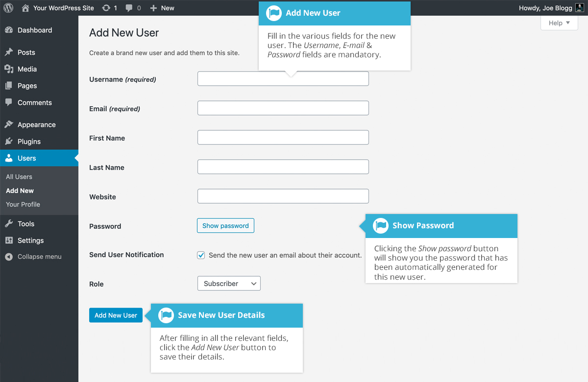The width and height of the screenshot is (588, 382).
Task: Click the Users menu label
Action: point(26,158)
